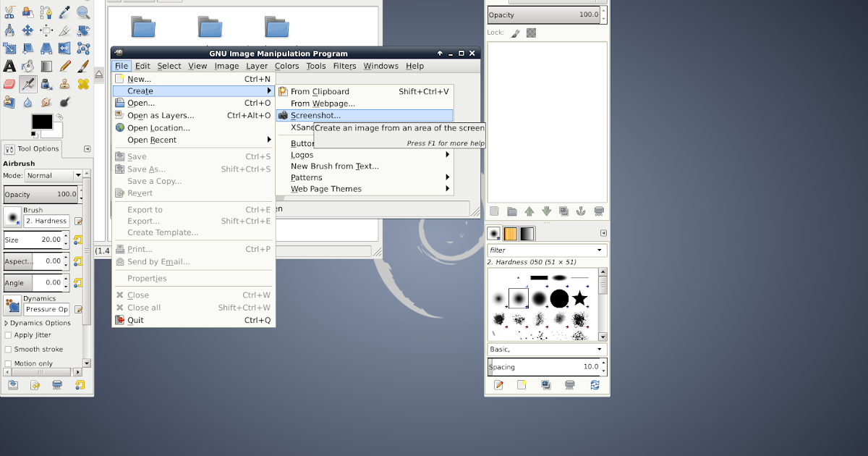Open the Filters menu
Screen dimensions: 868x456
(x=345, y=66)
